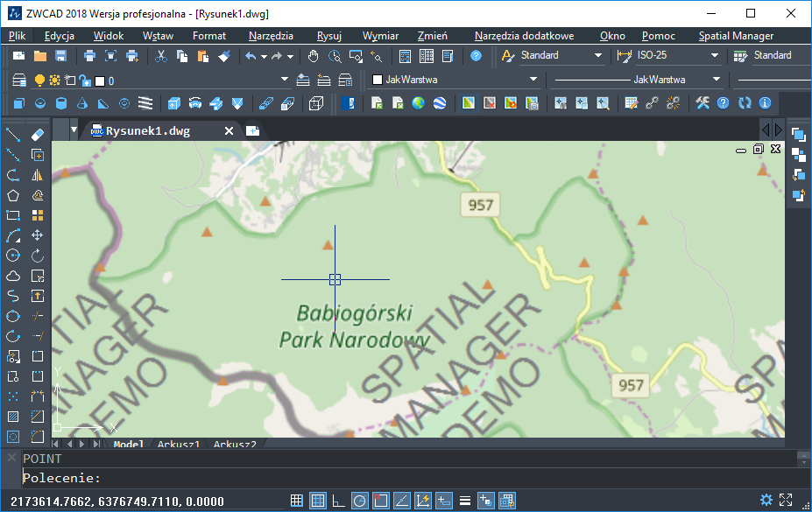Click the 3D Box solid icon
Image resolution: width=812 pixels, height=512 pixels.
click(x=18, y=103)
